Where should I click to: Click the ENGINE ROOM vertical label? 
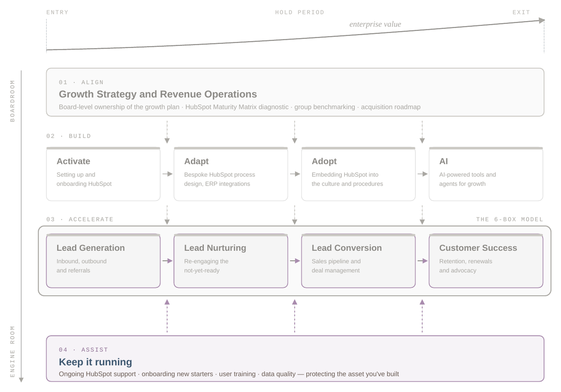tap(12, 351)
